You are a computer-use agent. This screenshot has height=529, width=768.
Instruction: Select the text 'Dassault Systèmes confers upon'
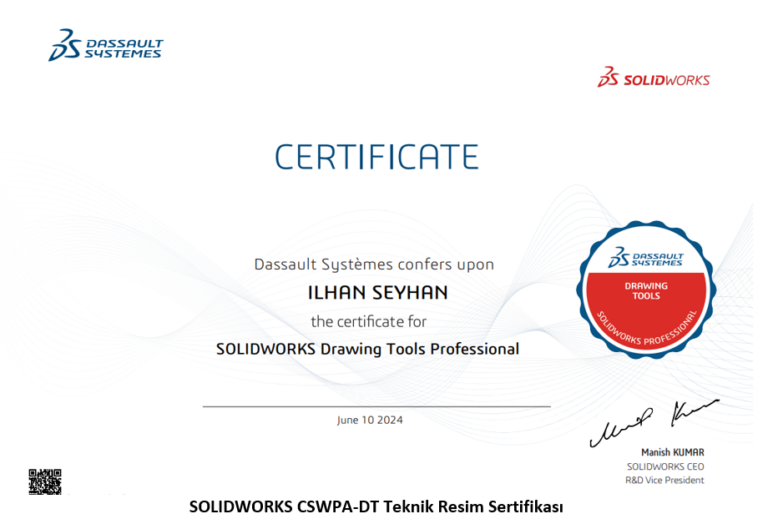coord(373,264)
